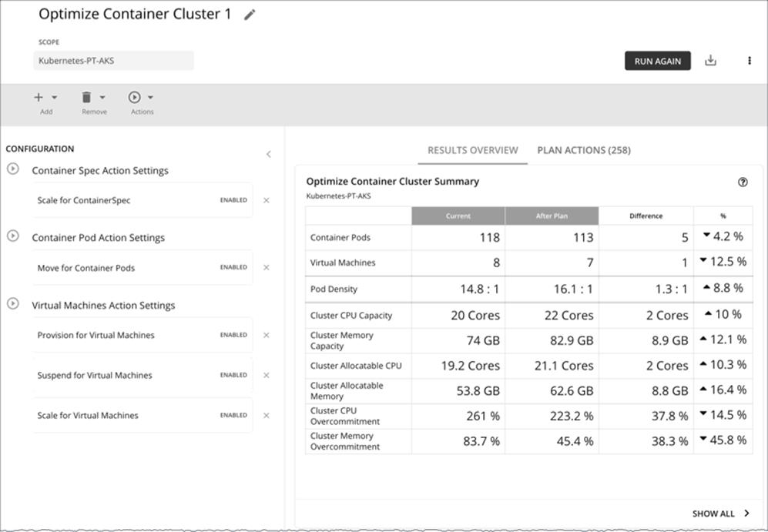Collapse the Configuration panel chevron
This screenshot has height=532, width=768.
268,154
